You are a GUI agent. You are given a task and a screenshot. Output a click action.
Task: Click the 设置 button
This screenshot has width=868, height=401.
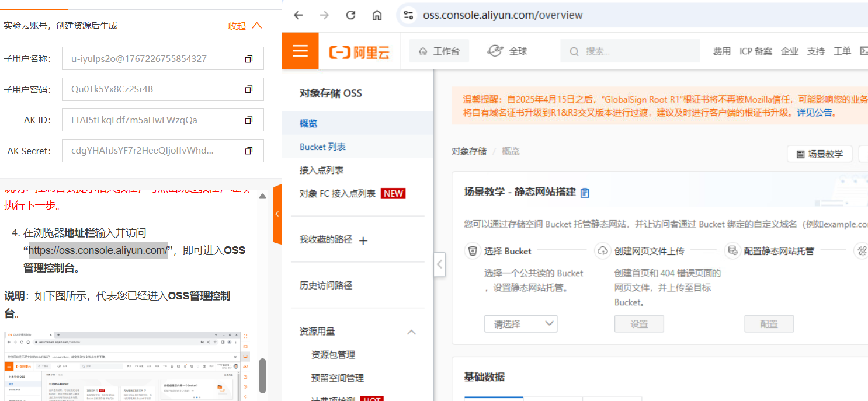tap(639, 324)
